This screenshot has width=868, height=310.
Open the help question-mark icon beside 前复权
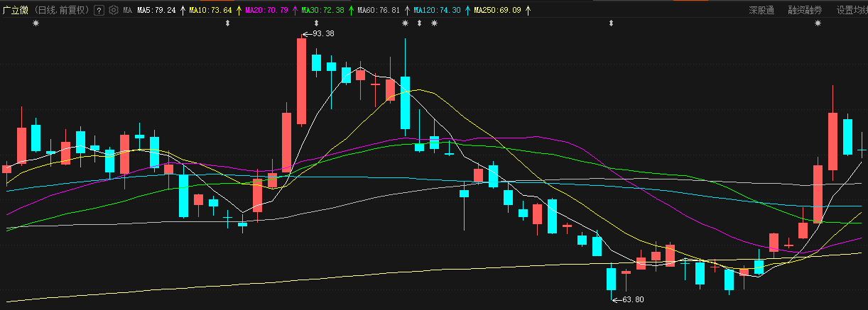click(x=99, y=10)
